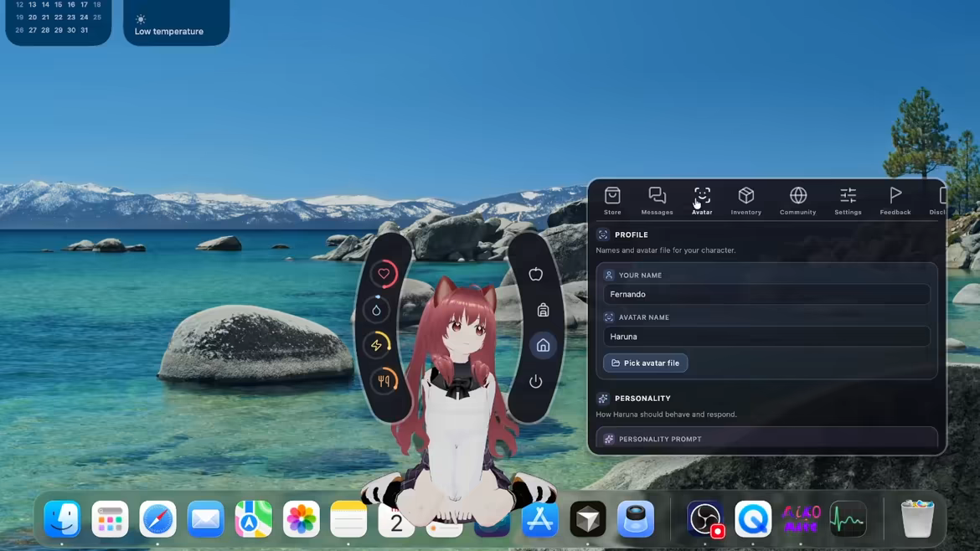Image resolution: width=980 pixels, height=551 pixels.
Task: Click the power icon beside avatar
Action: pos(535,381)
